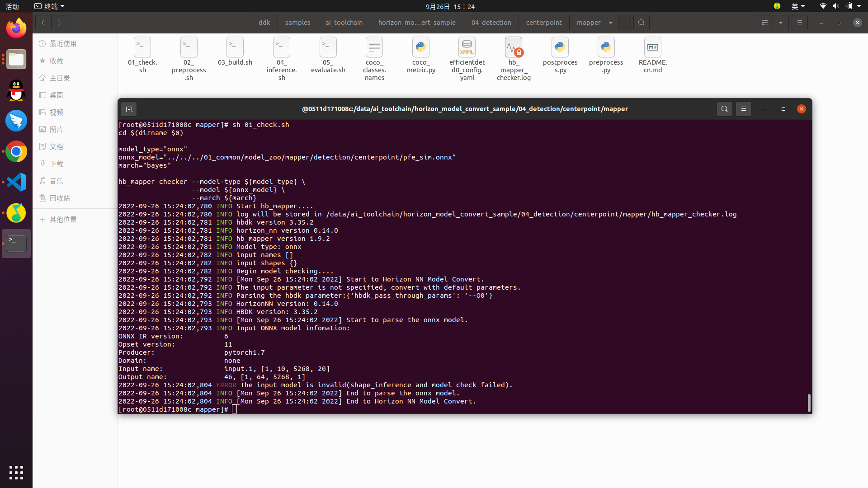Open Visual Studio Code from dock
This screenshot has height=488, width=868.
click(x=16, y=182)
